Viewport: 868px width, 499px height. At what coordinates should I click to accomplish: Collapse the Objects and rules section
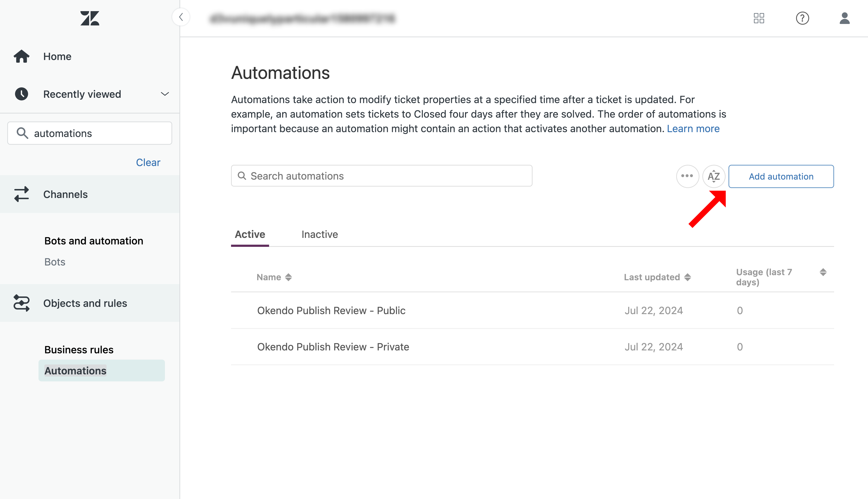click(90, 303)
